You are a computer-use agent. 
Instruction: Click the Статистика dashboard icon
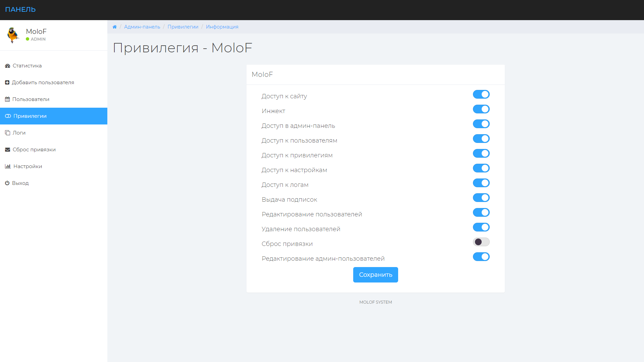tap(7, 66)
